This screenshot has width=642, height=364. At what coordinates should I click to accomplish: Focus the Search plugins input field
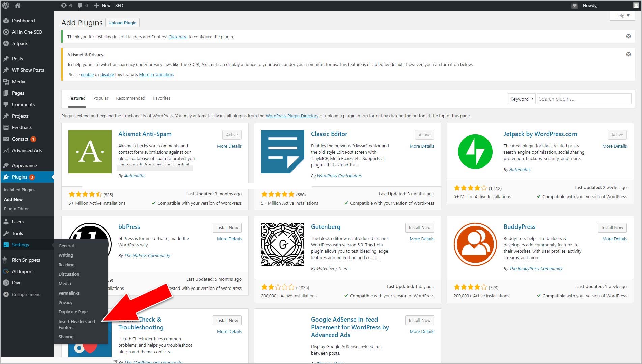click(584, 99)
